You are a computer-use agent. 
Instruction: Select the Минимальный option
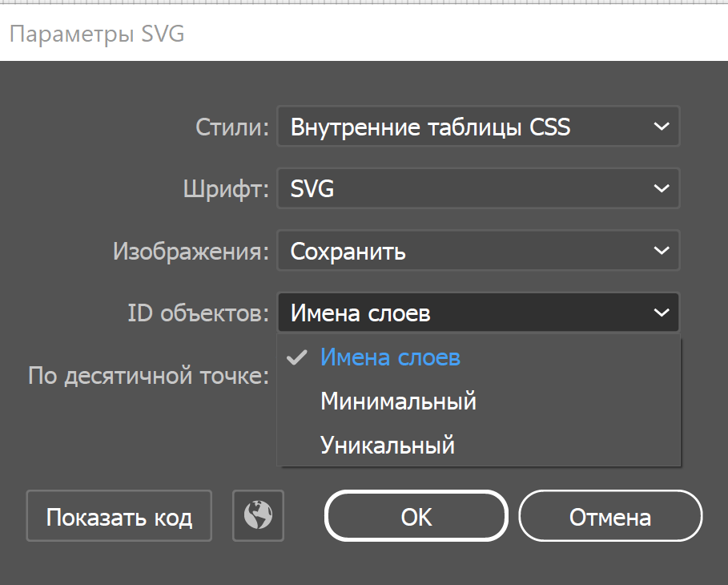tap(398, 401)
